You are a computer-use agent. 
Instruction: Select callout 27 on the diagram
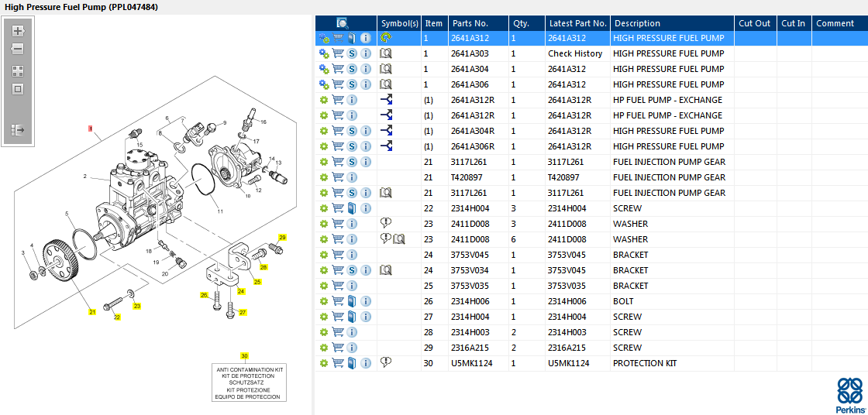coord(243,312)
